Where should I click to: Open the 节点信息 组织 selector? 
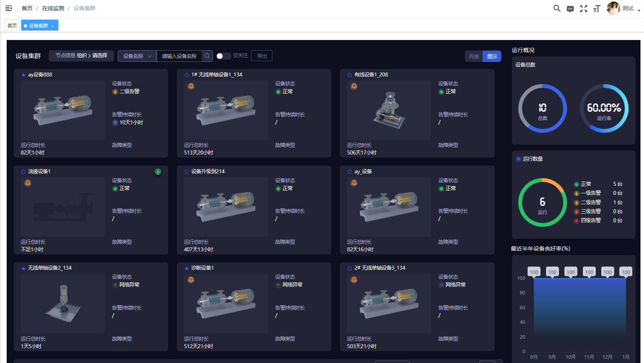(81, 56)
